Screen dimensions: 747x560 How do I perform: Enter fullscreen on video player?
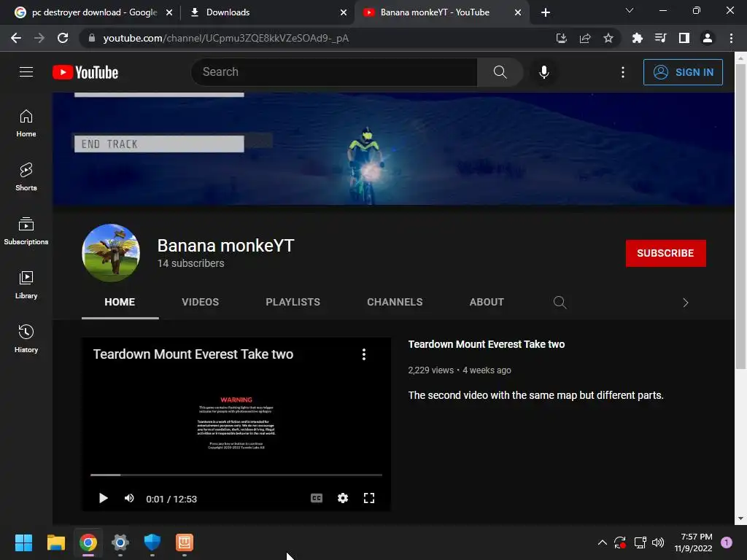tap(369, 498)
